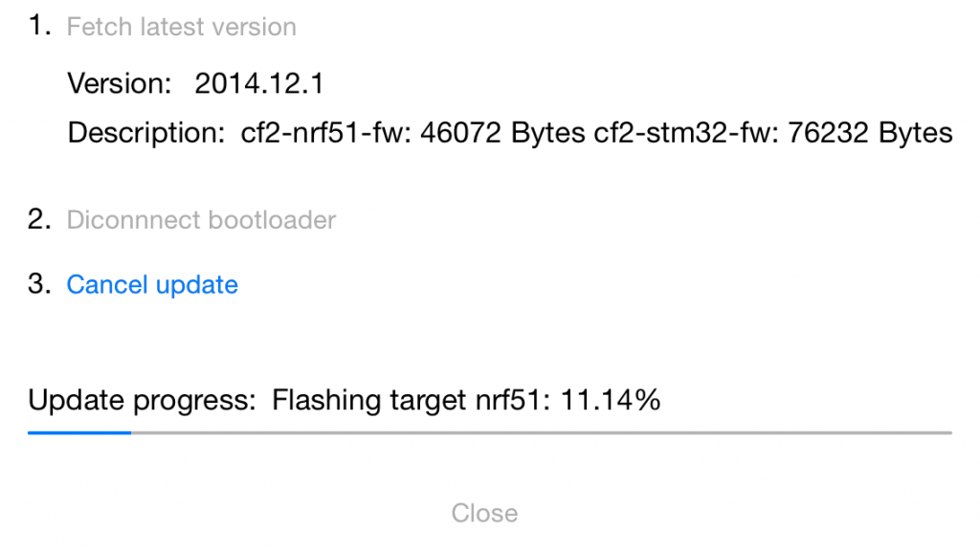
Task: Click the Description text line
Action: (x=593, y=133)
